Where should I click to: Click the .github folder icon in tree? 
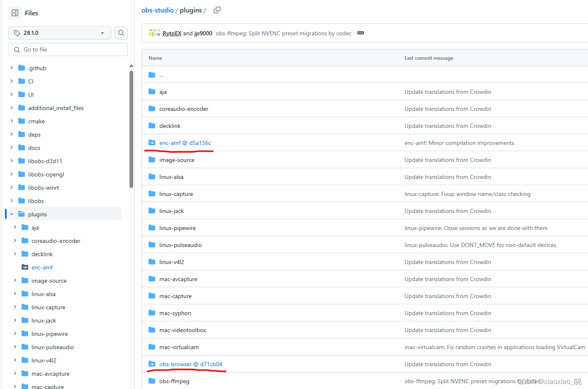22,68
